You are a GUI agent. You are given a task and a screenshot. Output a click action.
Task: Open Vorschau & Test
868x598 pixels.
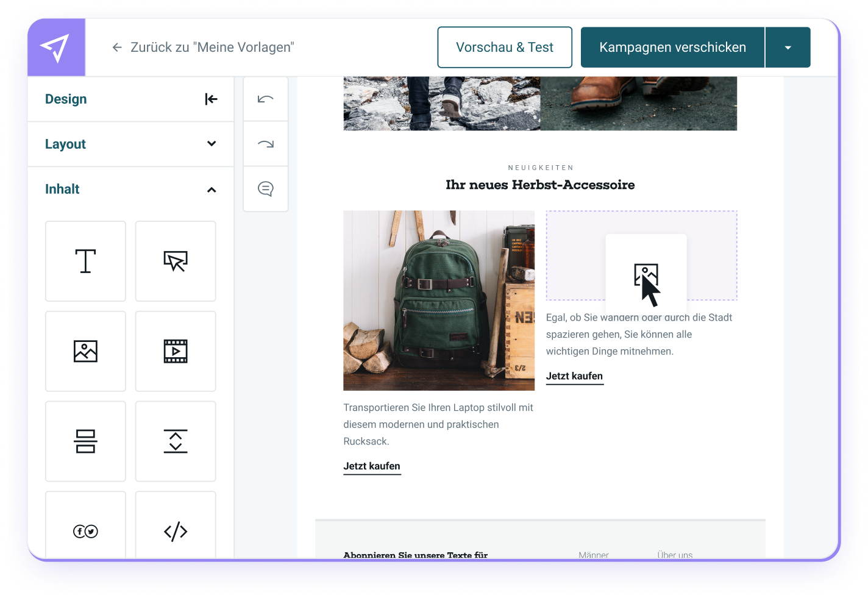point(505,48)
